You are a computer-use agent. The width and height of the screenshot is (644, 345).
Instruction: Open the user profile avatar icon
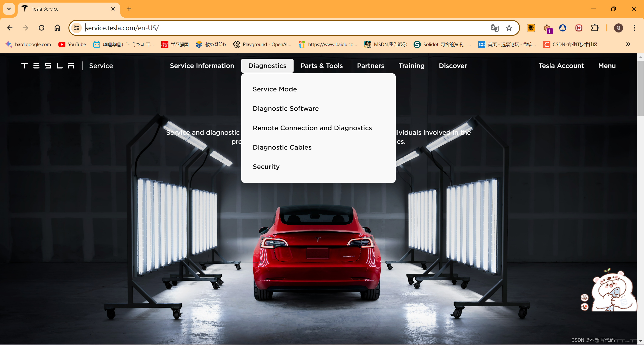coord(619,28)
